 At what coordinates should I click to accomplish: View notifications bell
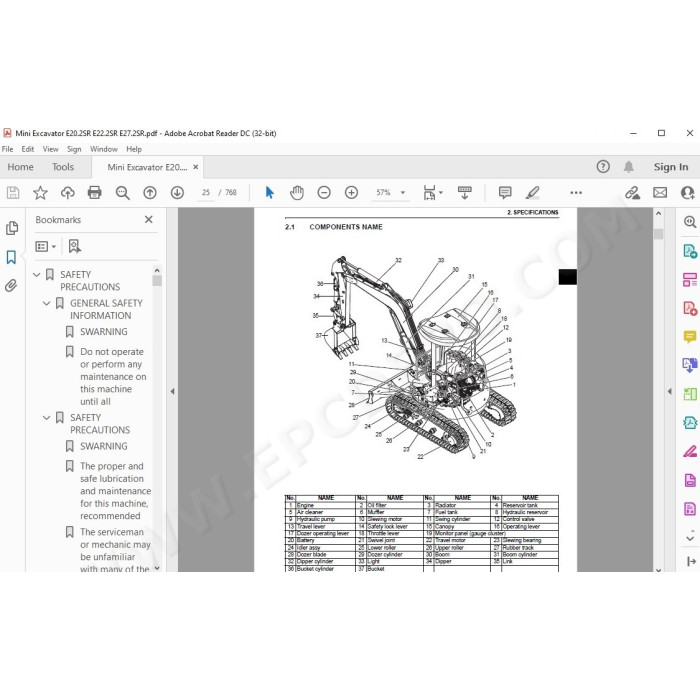[629, 167]
